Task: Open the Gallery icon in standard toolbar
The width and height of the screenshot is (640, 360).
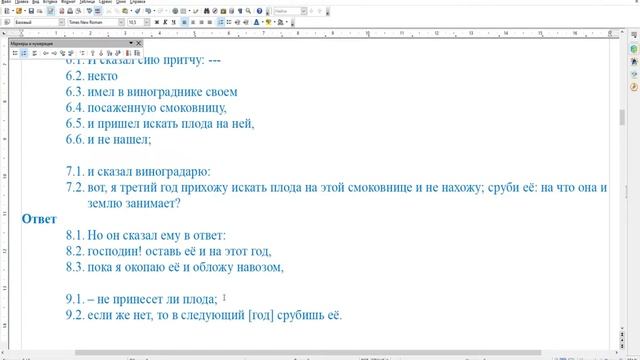Action: click(223, 11)
